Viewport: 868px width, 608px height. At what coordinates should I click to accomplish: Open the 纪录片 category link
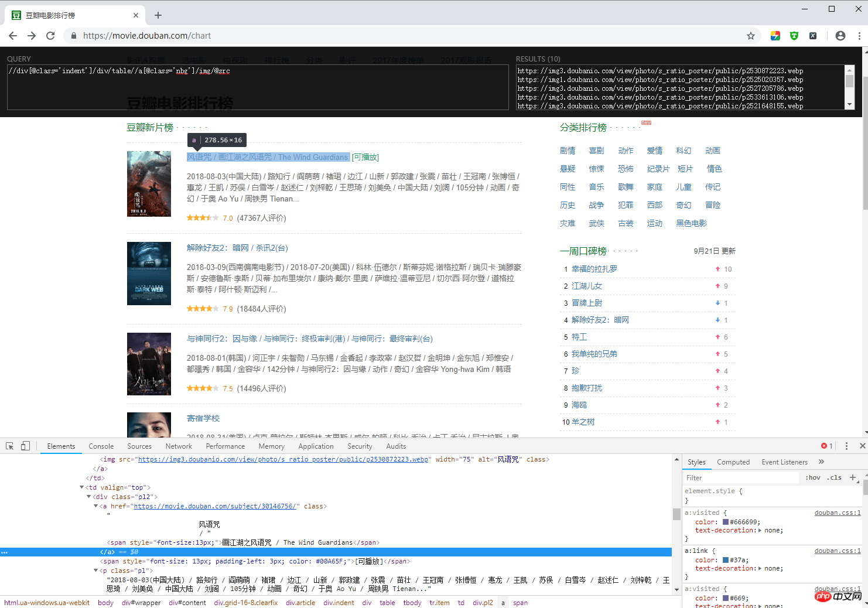tap(658, 169)
